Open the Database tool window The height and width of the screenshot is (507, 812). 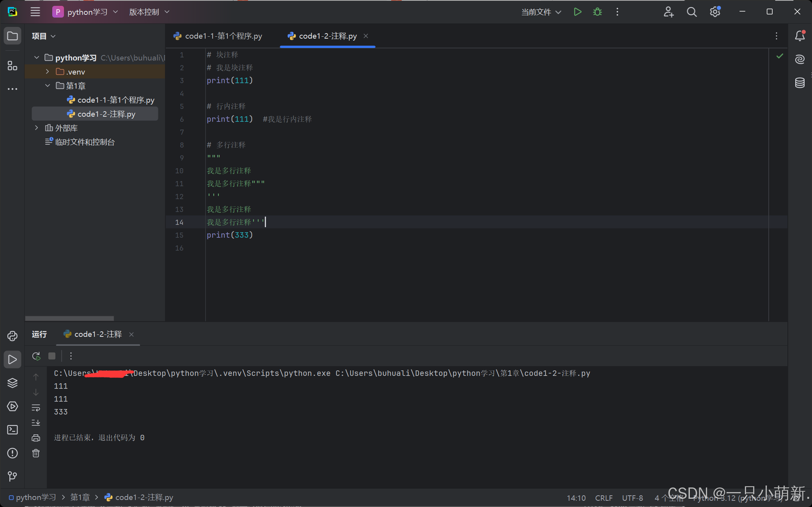(800, 83)
